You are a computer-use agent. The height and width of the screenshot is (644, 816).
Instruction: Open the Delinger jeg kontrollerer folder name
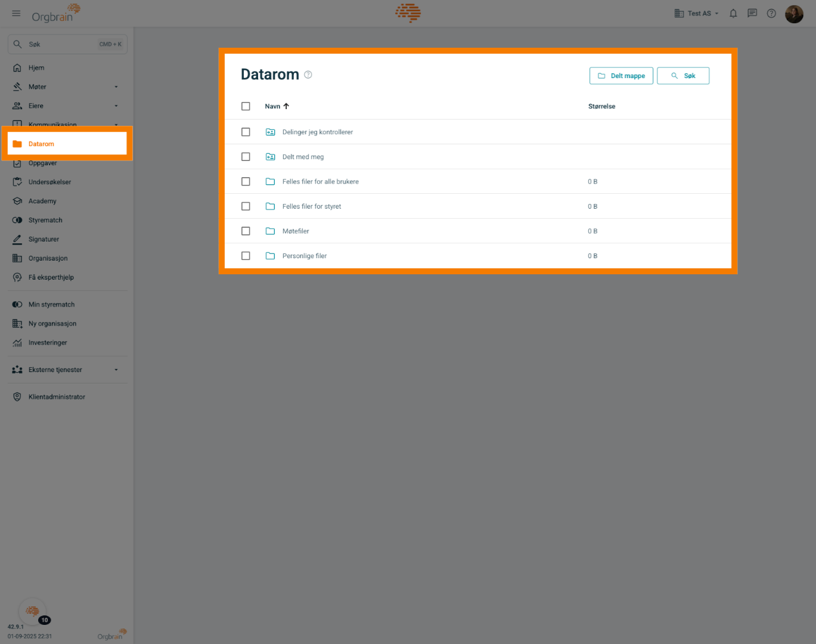[x=318, y=132]
